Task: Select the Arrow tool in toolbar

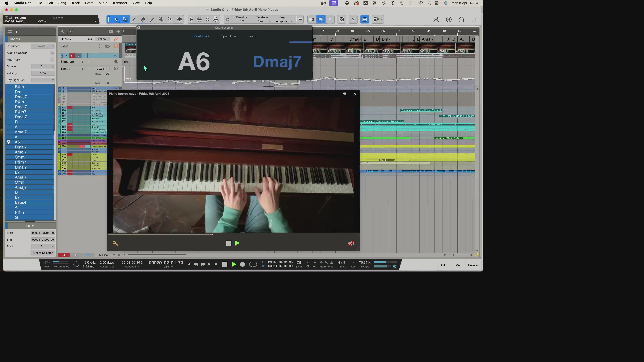Action: click(116, 19)
